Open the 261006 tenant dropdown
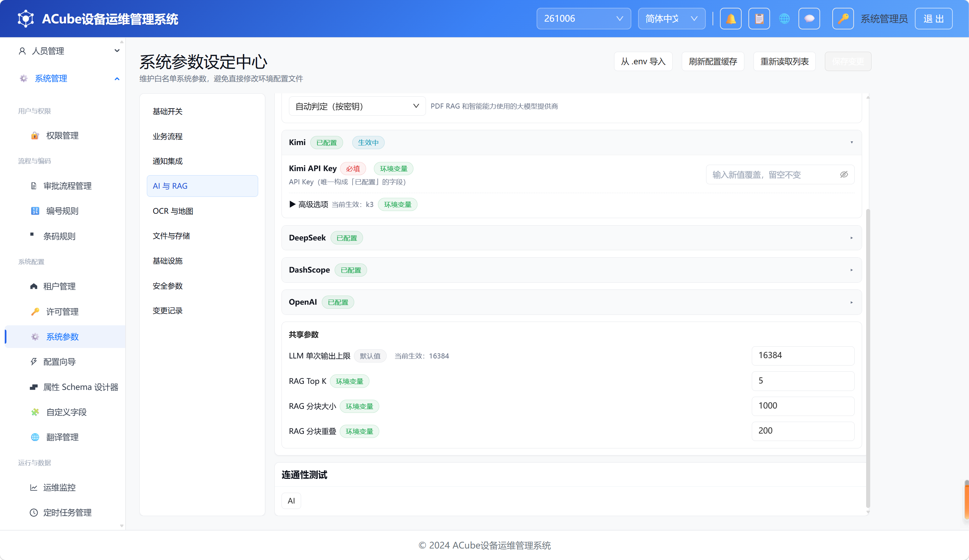This screenshot has width=969, height=560. tap(584, 19)
